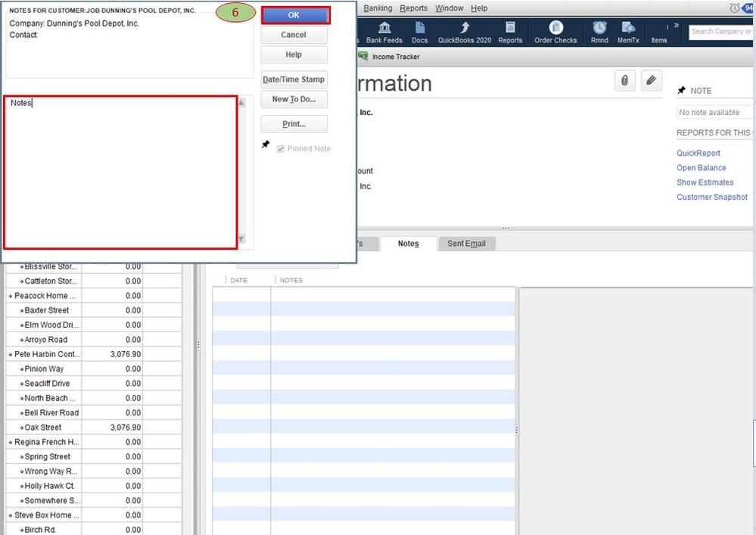This screenshot has width=756, height=535.
Task: Click the 3,076.90 balance for Oak Street
Action: pyautogui.click(x=126, y=428)
